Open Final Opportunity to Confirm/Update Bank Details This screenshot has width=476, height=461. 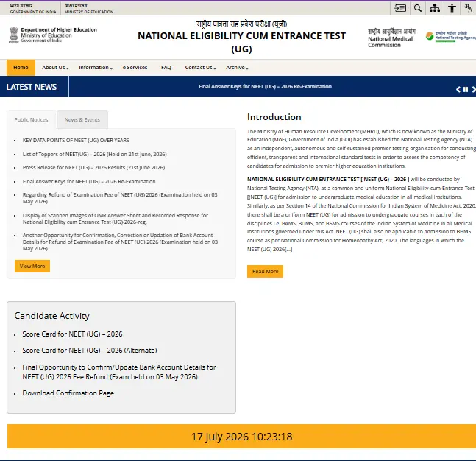119,372
